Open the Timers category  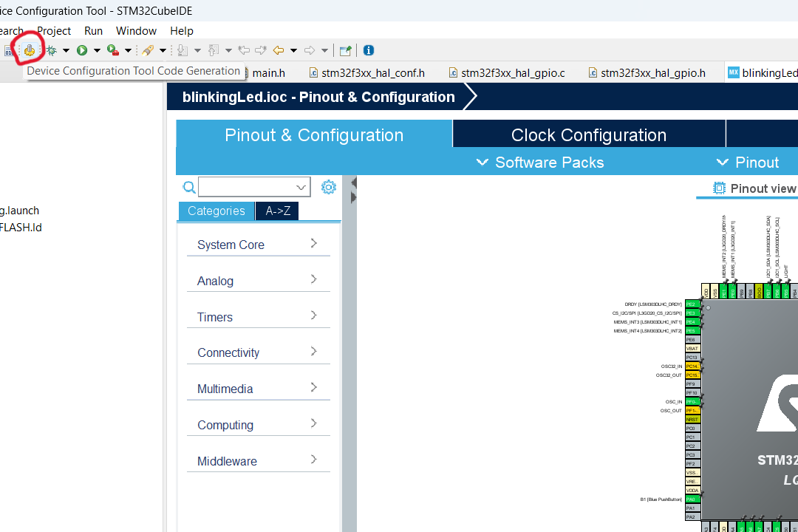pyautogui.click(x=214, y=316)
